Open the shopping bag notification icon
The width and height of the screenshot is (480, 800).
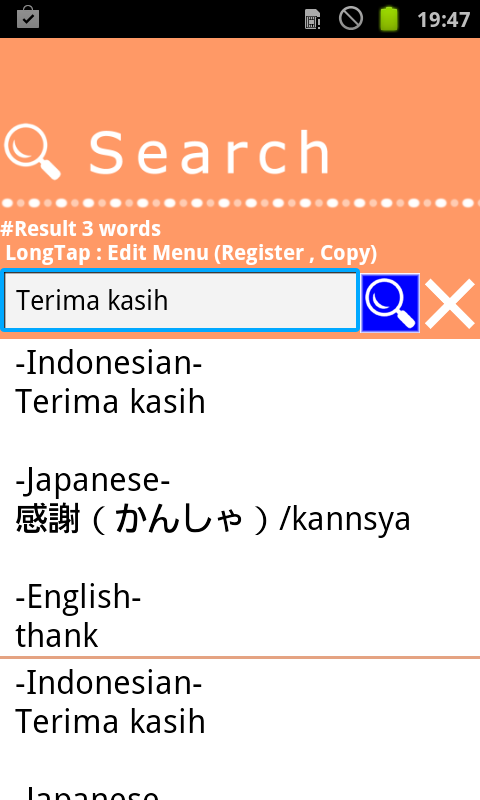coord(28,17)
